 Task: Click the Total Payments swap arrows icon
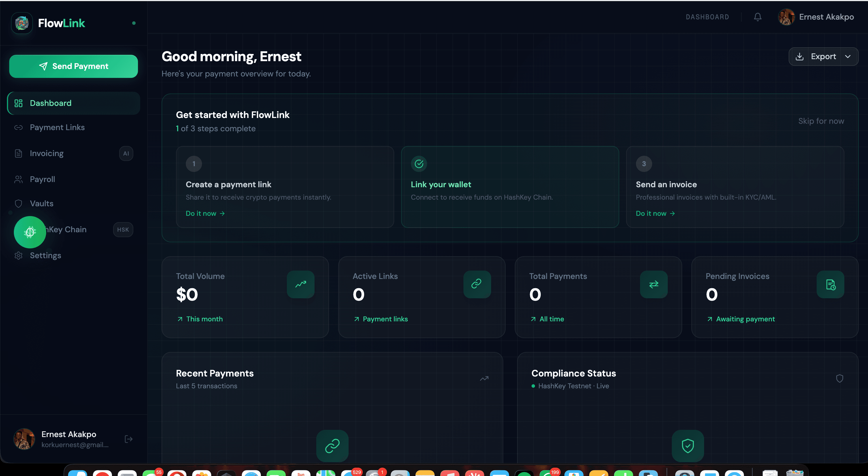tap(654, 284)
